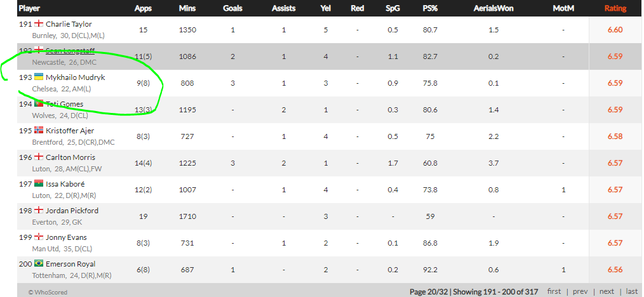Sort by the PS% column header
Image resolution: width=644 pixels, height=297 pixels.
(430, 9)
